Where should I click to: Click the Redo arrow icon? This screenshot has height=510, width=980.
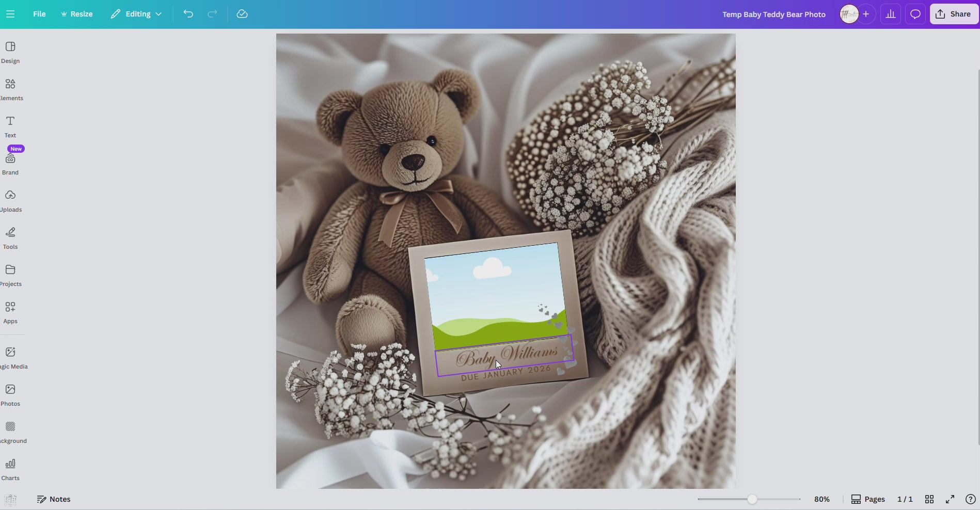212,14
